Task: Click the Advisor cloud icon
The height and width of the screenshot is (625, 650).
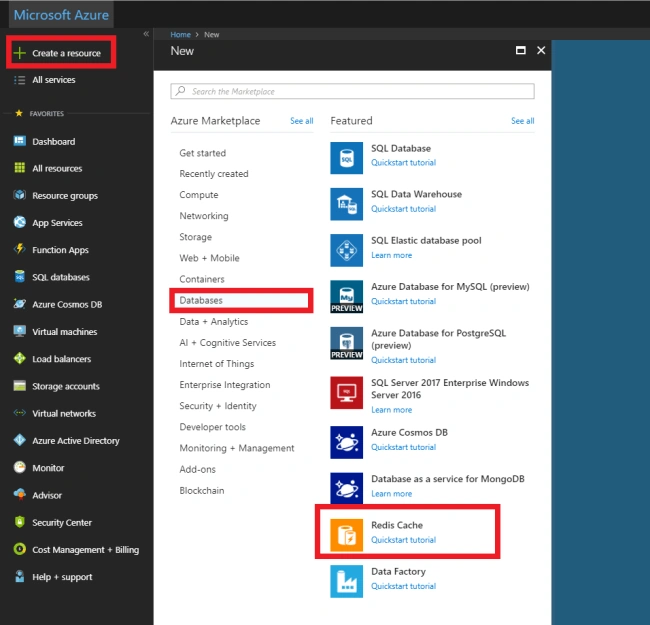Action: (19, 495)
